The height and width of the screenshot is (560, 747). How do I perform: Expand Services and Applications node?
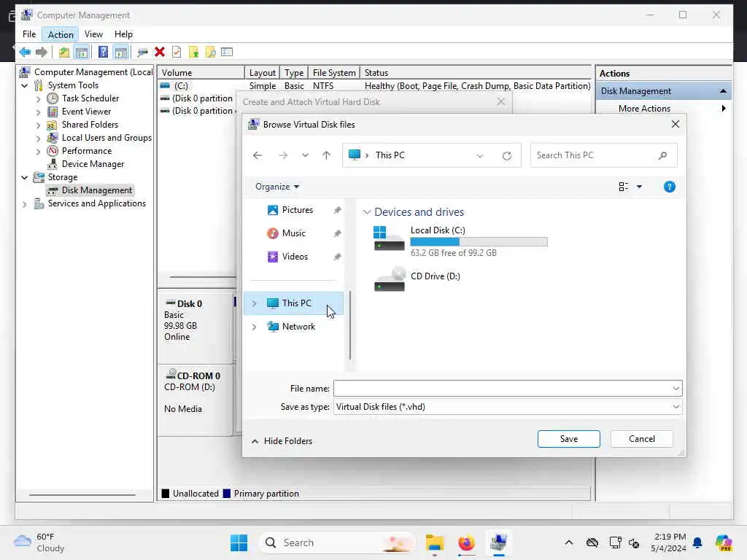tap(24, 204)
